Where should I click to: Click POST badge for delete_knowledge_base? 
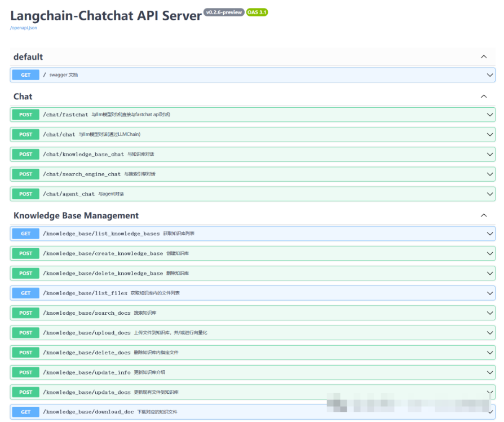[26, 274]
